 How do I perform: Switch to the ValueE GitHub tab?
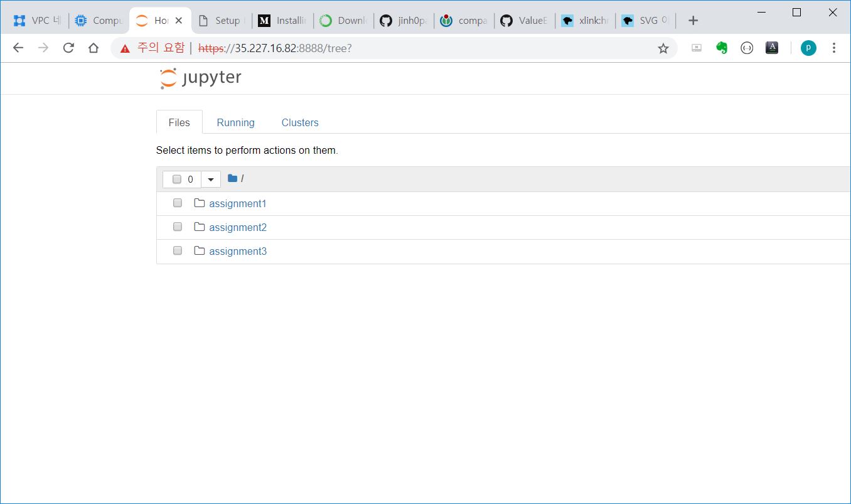coord(526,21)
